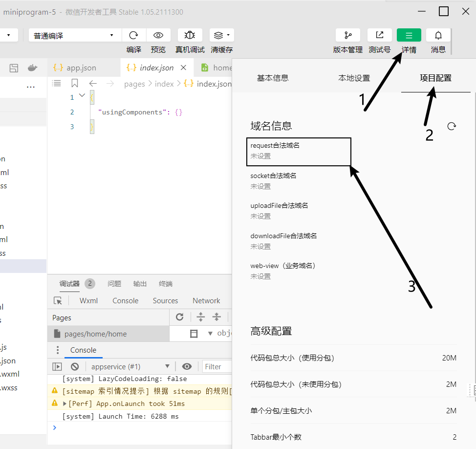This screenshot has height=449, width=476.
Task: Select the Network devtools tab
Action: (206, 301)
